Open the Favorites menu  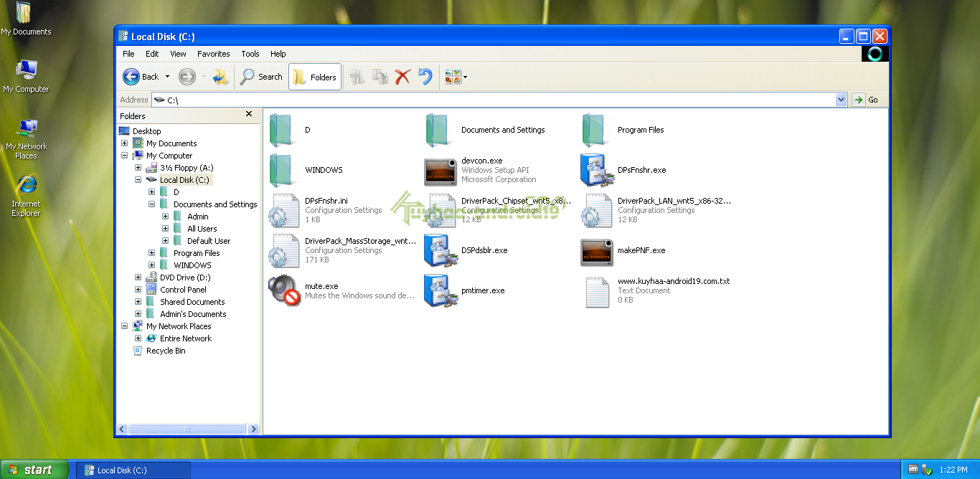[x=214, y=54]
